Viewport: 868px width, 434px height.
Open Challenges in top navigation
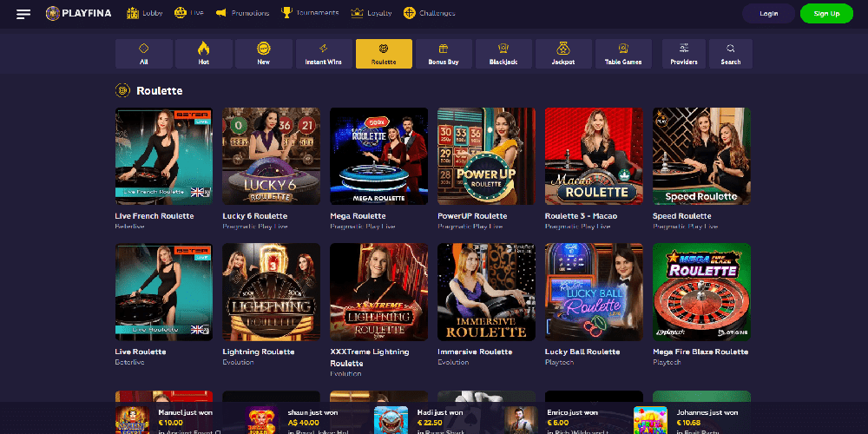(430, 13)
